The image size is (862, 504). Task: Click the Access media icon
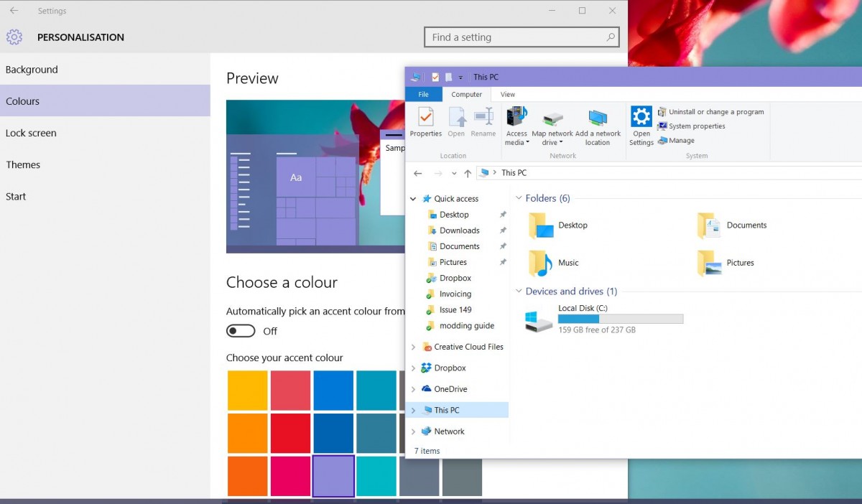coord(516,117)
